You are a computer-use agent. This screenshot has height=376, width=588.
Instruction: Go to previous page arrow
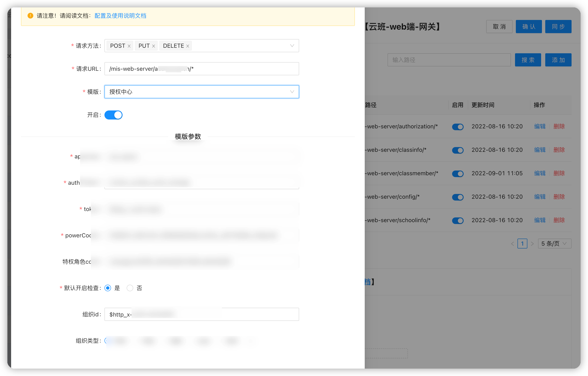click(512, 244)
